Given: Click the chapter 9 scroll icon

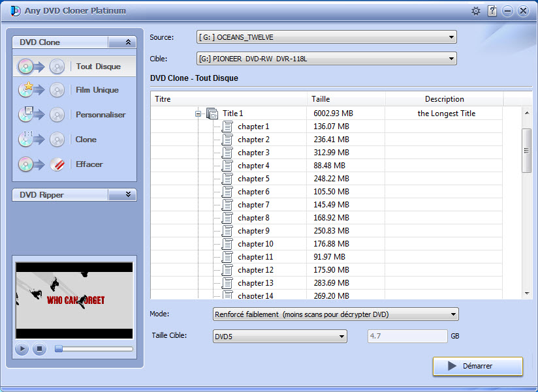Looking at the screenshot, I should pos(227,231).
